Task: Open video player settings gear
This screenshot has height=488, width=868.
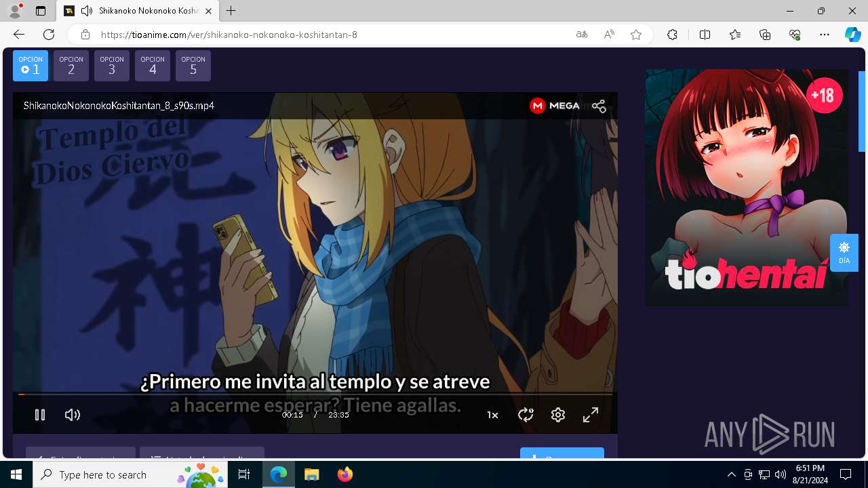Action: 558,415
